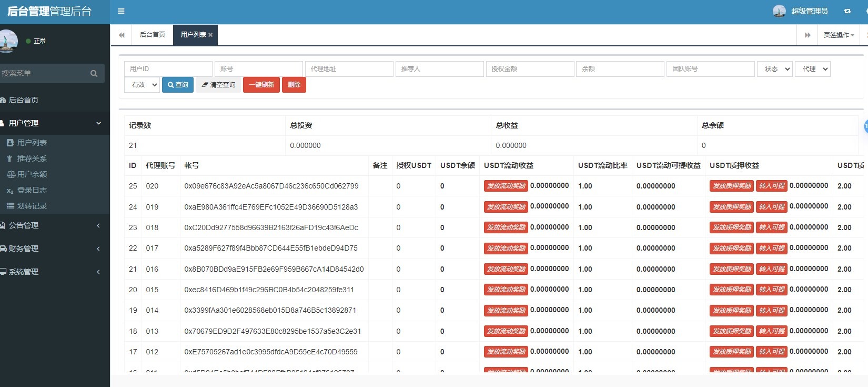Click the blue 查询 search button
868x387 pixels.
(x=178, y=85)
